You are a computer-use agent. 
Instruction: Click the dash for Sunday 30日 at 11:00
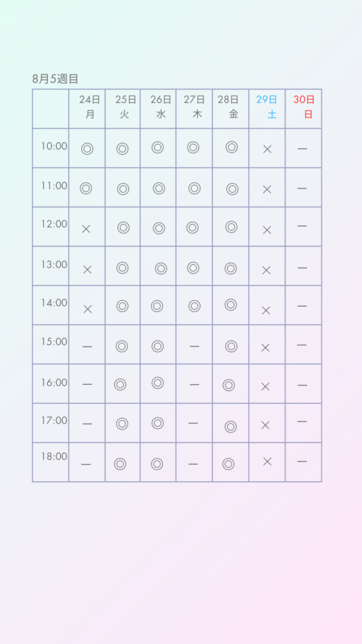(302, 189)
